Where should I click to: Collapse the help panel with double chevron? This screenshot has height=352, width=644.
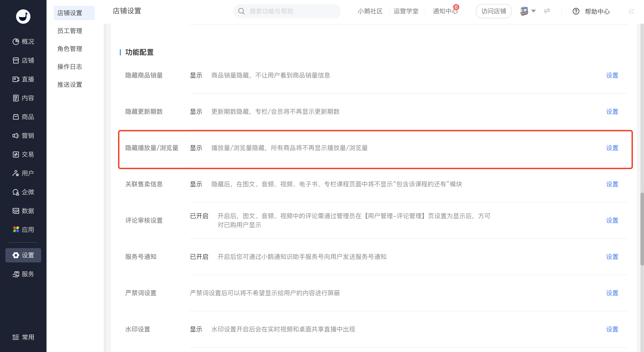coord(631,11)
